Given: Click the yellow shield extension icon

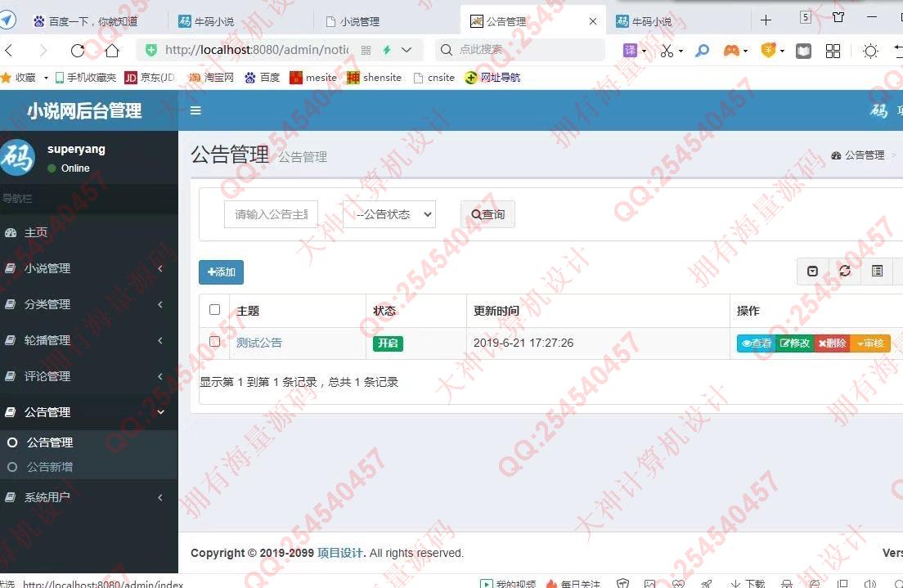Looking at the screenshot, I should (768, 50).
